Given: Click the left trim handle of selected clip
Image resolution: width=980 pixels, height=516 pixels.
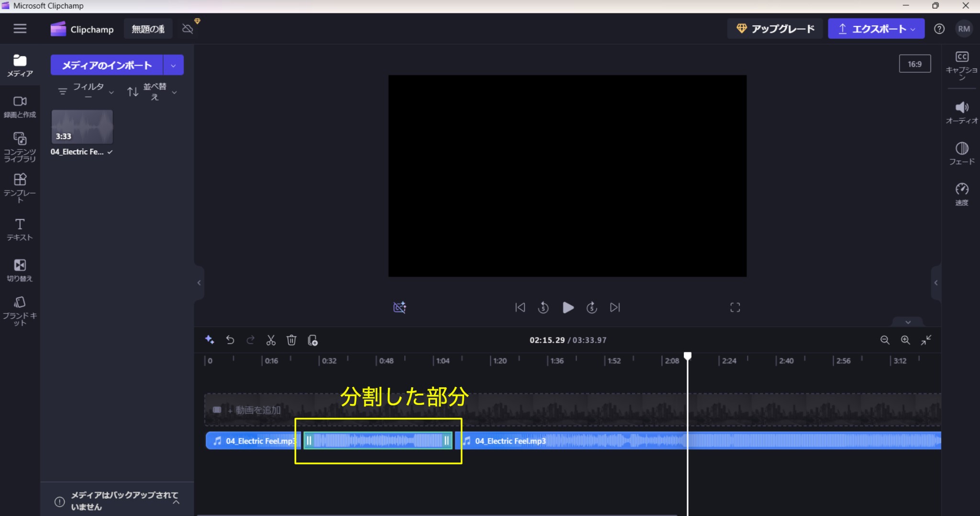Looking at the screenshot, I should [x=309, y=441].
